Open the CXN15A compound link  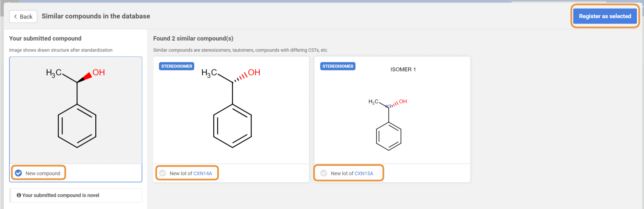(364, 173)
